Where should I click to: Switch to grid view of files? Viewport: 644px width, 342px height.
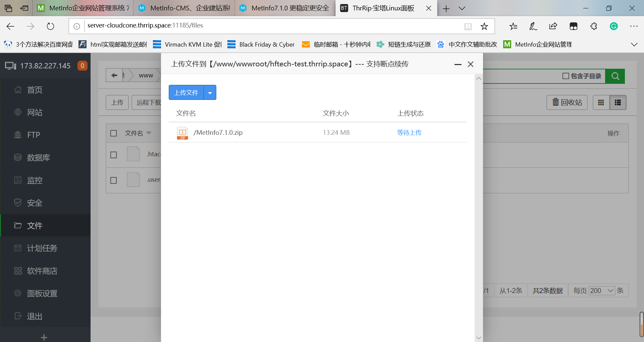601,103
